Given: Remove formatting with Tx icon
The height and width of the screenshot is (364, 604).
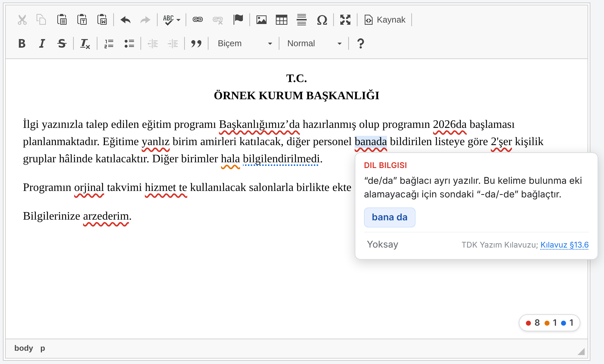Looking at the screenshot, I should coord(85,43).
